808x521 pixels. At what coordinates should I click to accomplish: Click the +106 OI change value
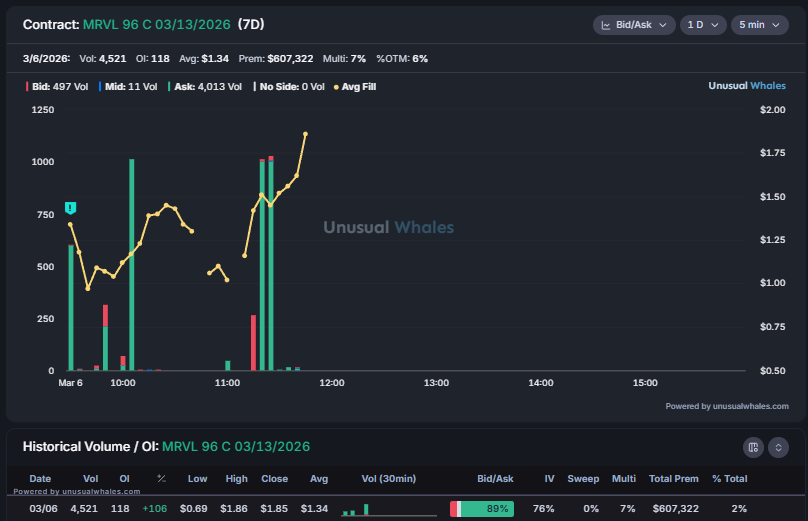155,509
